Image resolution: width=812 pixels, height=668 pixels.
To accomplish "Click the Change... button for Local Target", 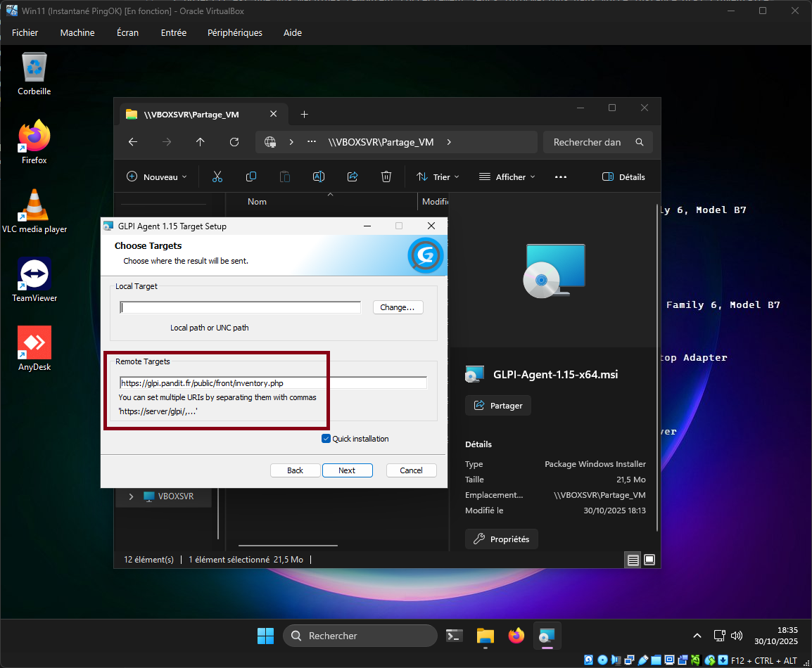I will pos(398,307).
